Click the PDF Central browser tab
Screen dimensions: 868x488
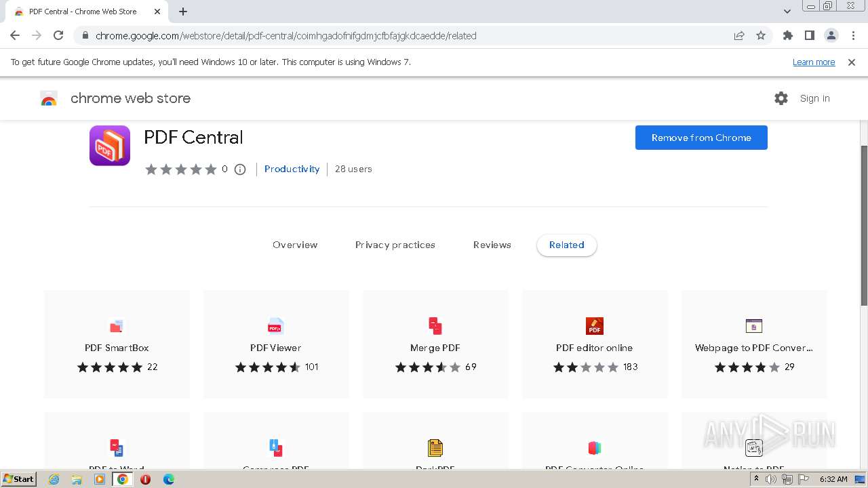(87, 12)
